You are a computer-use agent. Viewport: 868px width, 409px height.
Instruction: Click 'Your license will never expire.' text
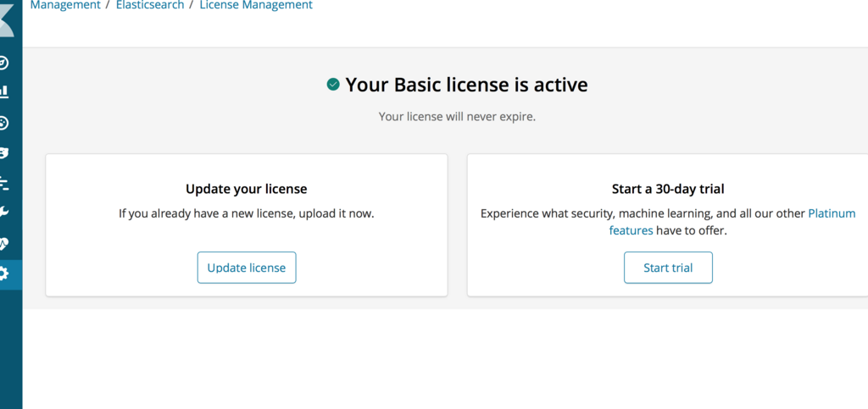click(457, 117)
